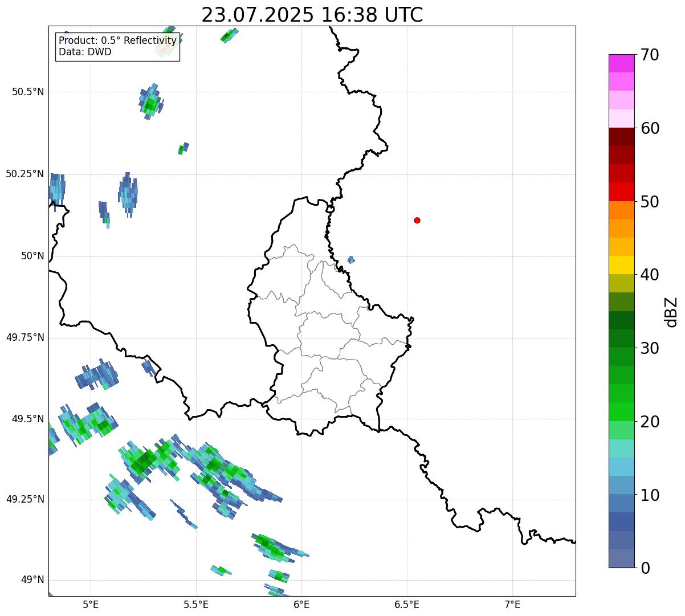Click the '49.5°N' latitude label
Image resolution: width=685 pixels, height=616 pixels.
(x=28, y=419)
